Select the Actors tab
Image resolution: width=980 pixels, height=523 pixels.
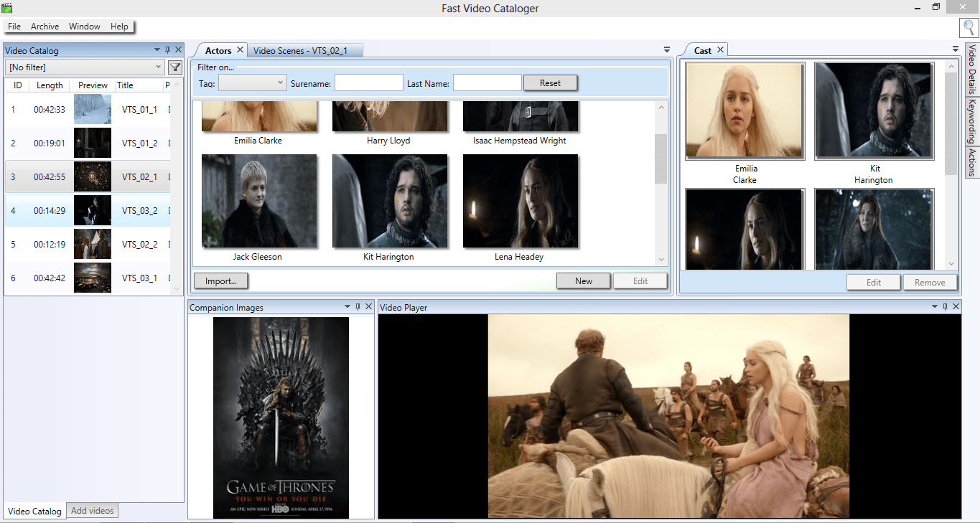(x=218, y=50)
